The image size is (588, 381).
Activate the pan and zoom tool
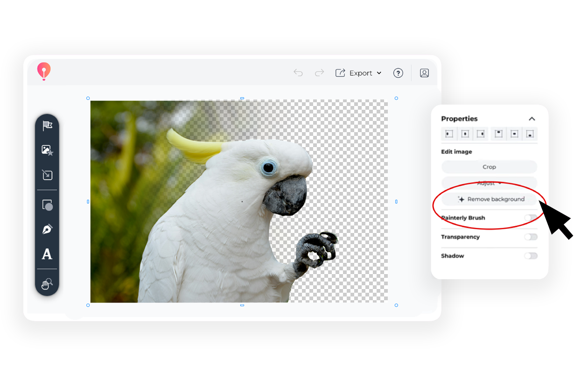pos(47,284)
